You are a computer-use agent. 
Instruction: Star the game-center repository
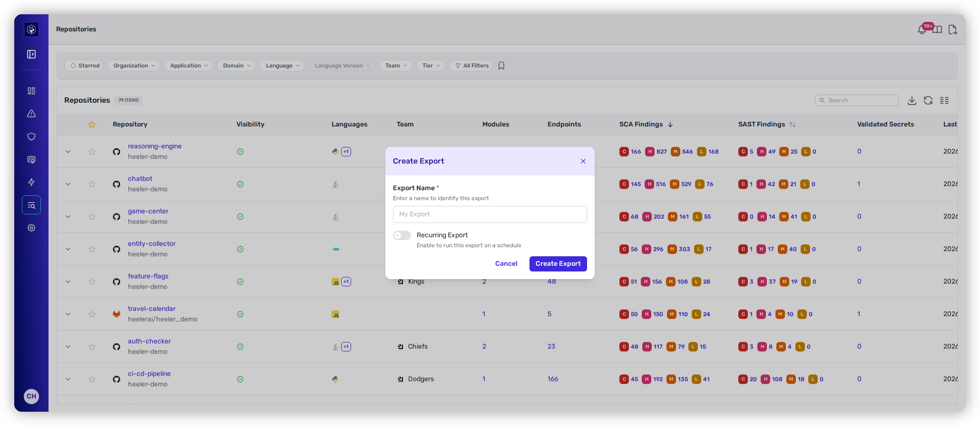pyautogui.click(x=92, y=217)
